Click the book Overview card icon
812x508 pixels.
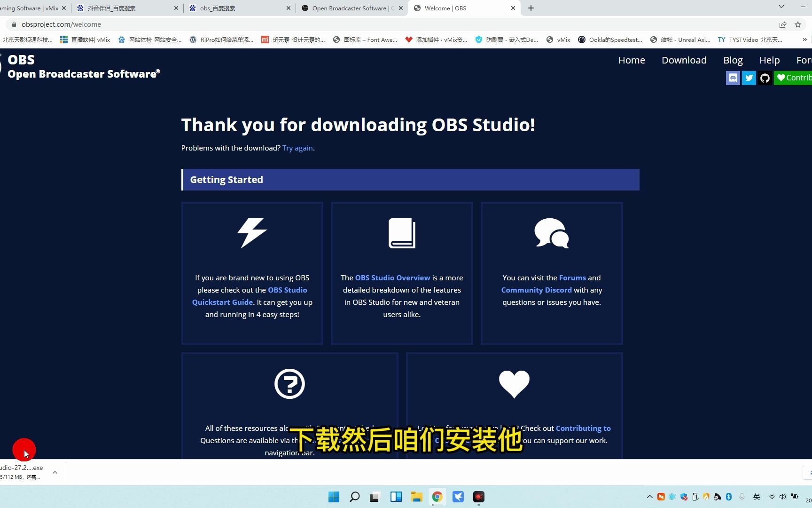(x=402, y=233)
